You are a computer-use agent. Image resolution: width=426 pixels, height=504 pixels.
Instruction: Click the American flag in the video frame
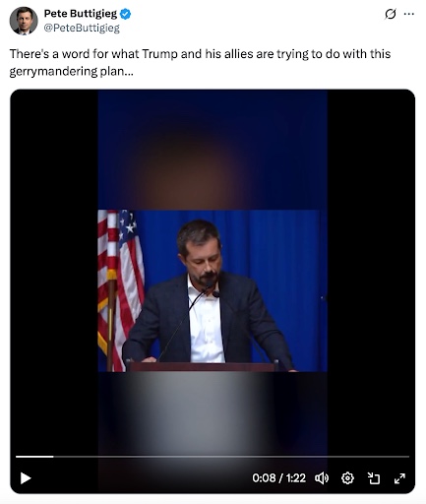121,290
